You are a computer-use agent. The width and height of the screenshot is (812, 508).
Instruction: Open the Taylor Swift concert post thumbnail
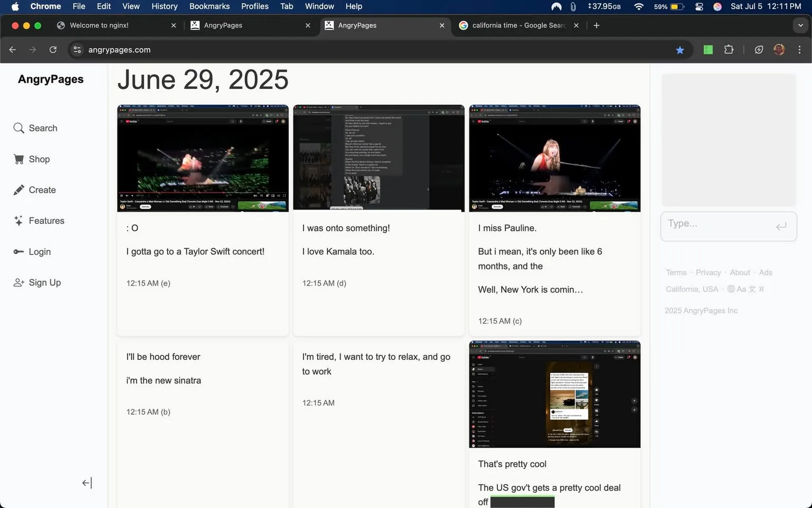pos(202,158)
